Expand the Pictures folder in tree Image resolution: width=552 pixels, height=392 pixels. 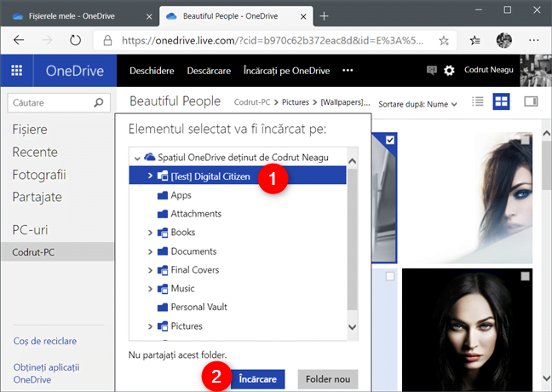point(150,326)
